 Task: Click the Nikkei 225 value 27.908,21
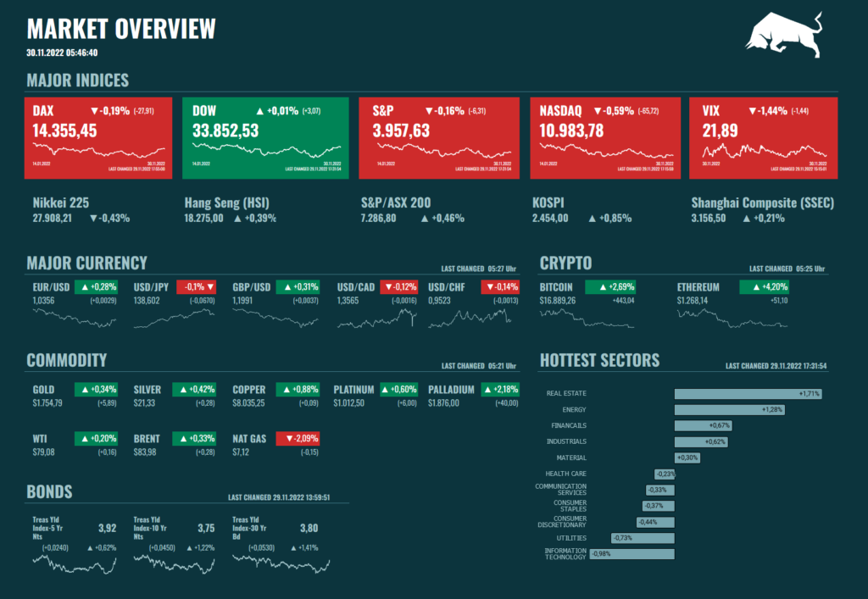pos(52,219)
